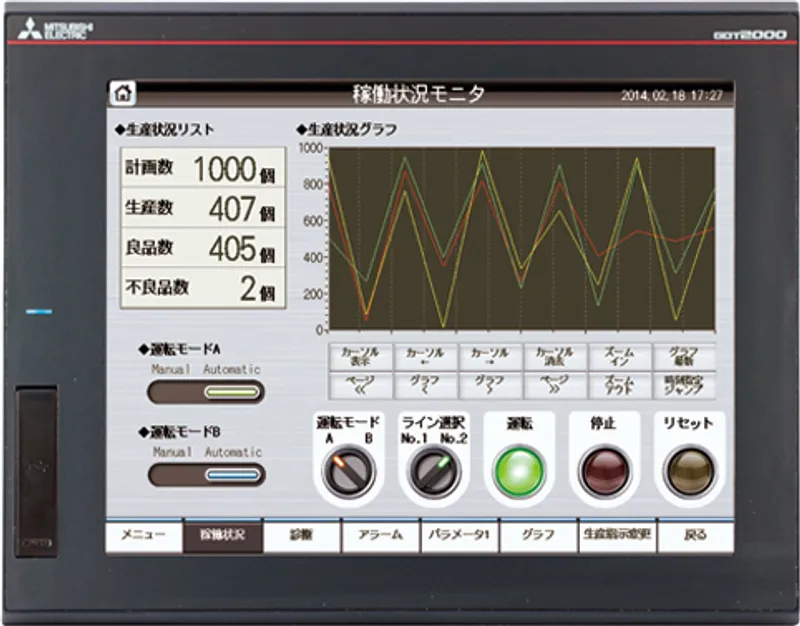
Task: Turn the ライン選択 No.1/No.2 rotary selector
Action: [x=434, y=472]
